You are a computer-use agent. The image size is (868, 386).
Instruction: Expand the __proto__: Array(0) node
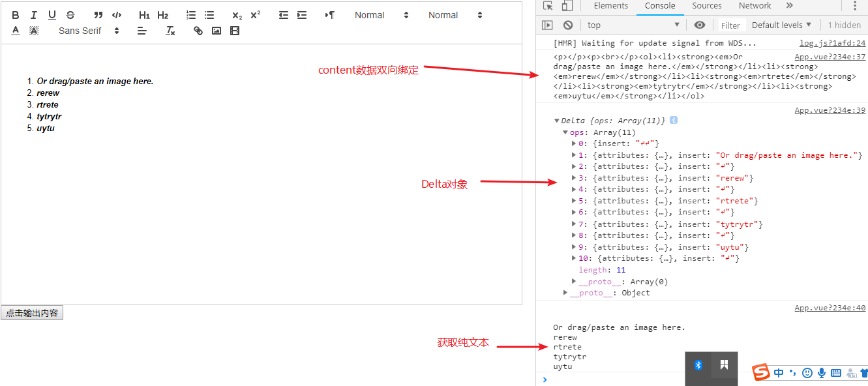pos(574,282)
